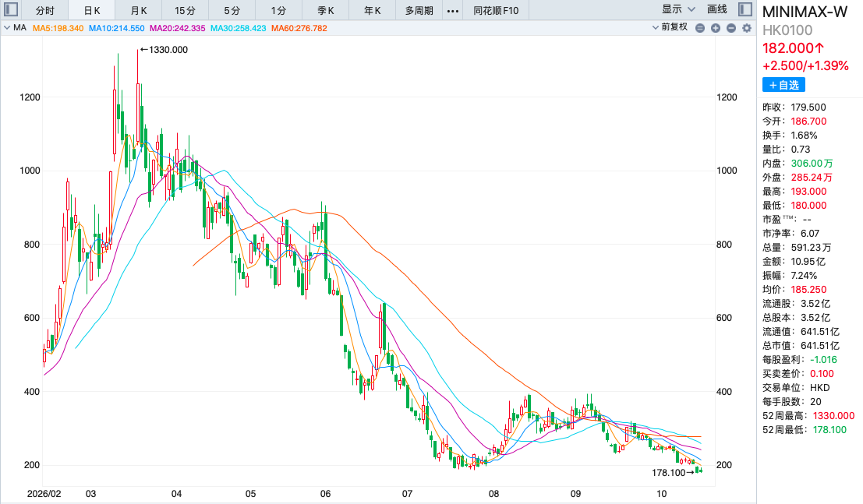Select the 日K tab

point(92,10)
